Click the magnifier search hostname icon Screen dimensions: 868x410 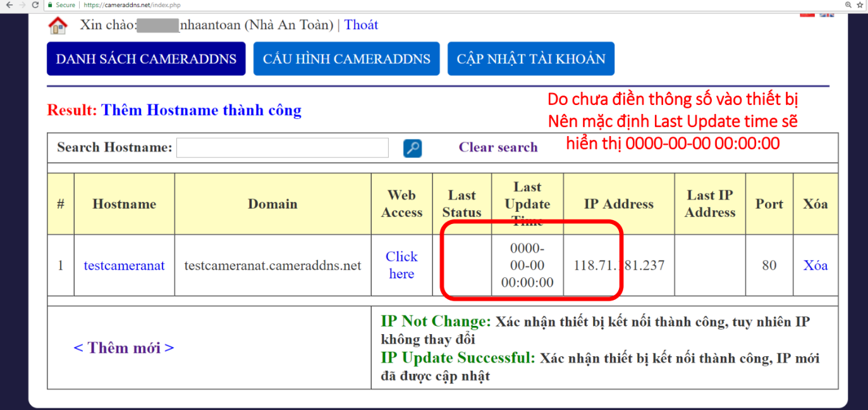tap(412, 148)
